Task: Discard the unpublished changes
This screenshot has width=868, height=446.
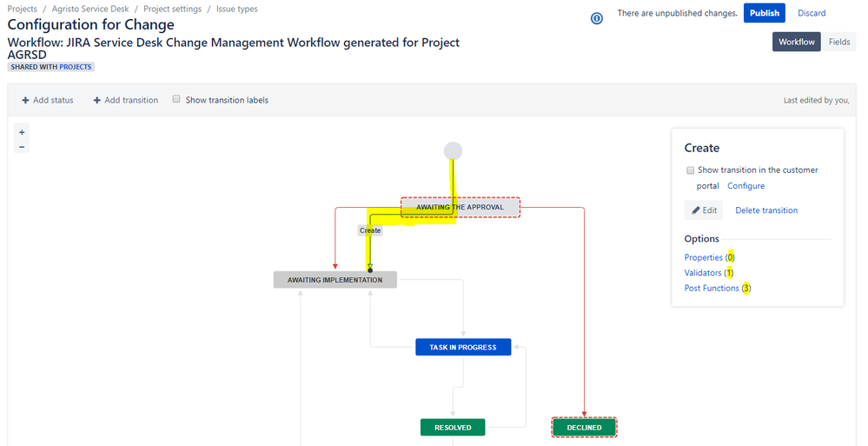Action: 812,13
